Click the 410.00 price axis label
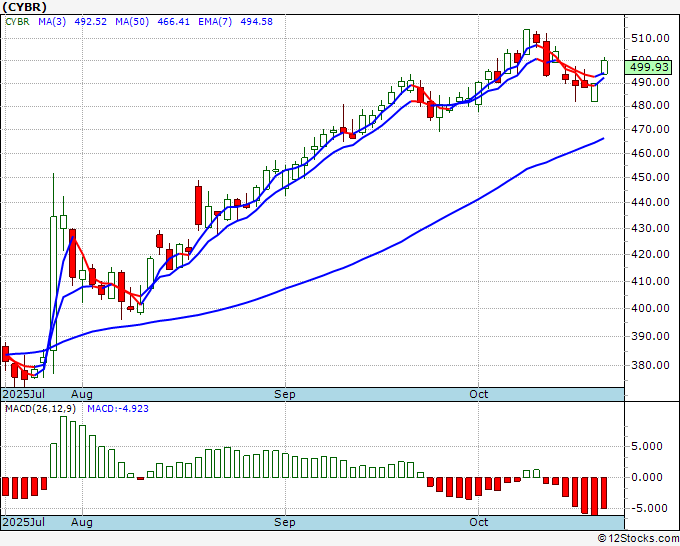The image size is (680, 546). click(x=650, y=281)
